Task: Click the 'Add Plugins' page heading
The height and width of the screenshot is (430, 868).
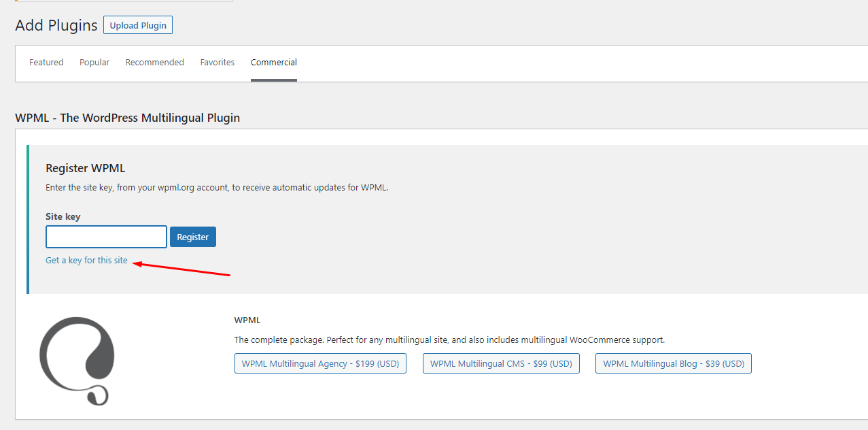Action: coord(56,26)
